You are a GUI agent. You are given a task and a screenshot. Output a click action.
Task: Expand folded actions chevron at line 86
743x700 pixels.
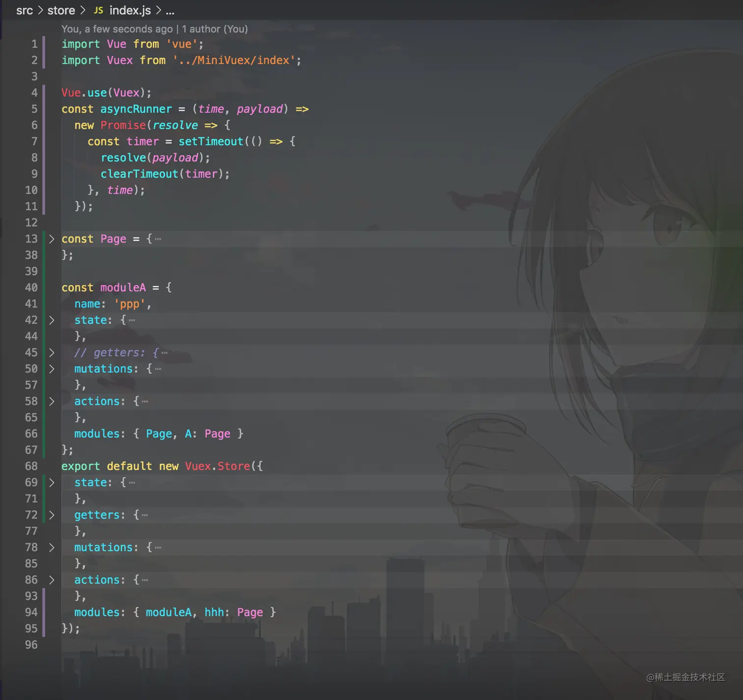pyautogui.click(x=52, y=580)
